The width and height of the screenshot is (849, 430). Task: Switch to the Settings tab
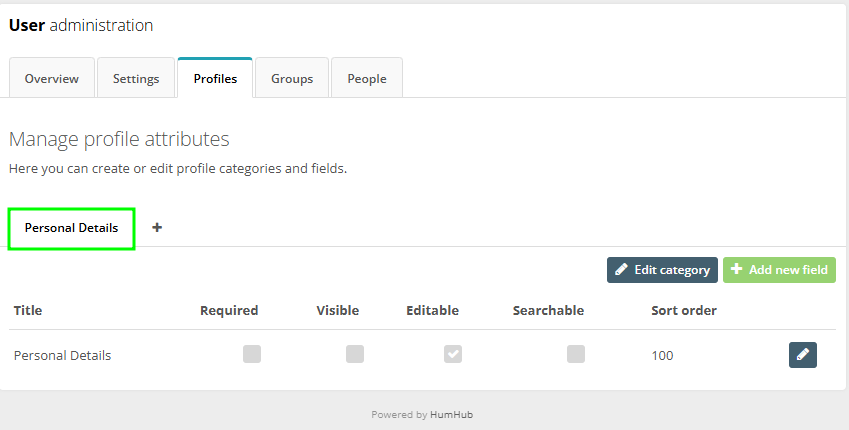[136, 79]
